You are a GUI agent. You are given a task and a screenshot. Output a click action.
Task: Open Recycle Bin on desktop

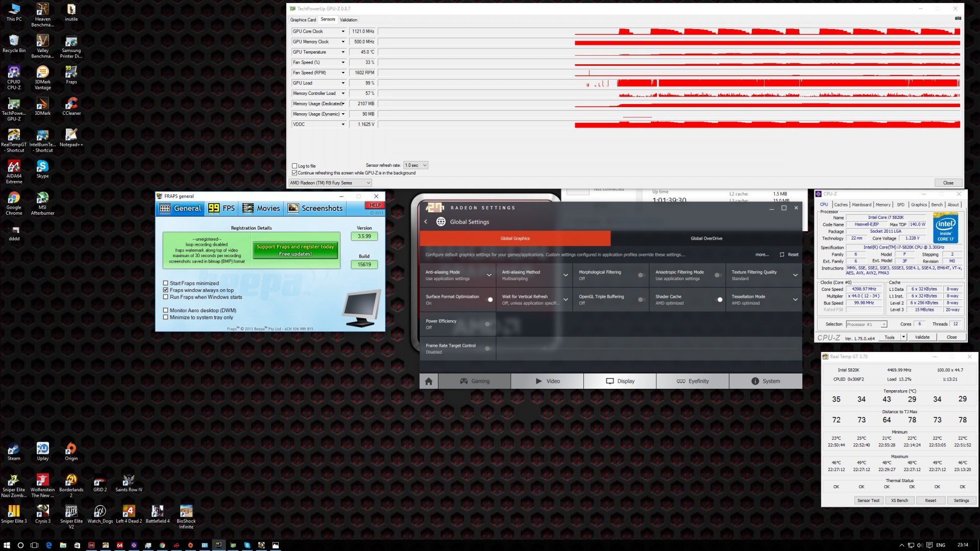pos(14,43)
